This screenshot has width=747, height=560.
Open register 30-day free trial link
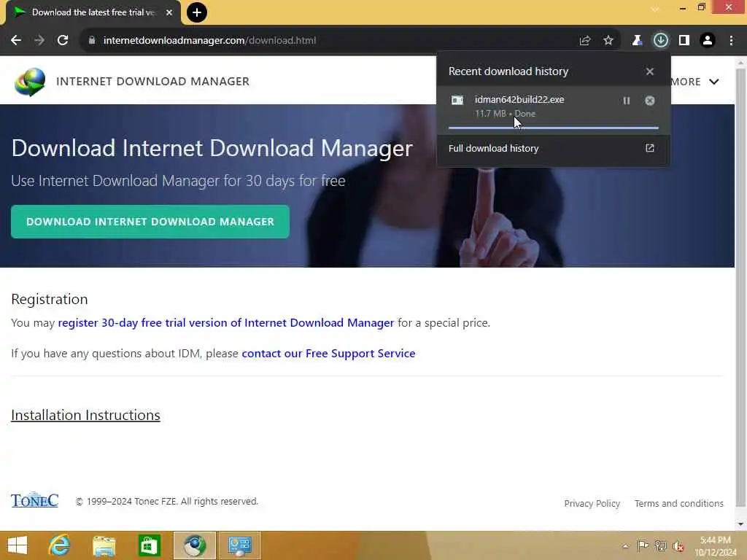pyautogui.click(x=226, y=323)
